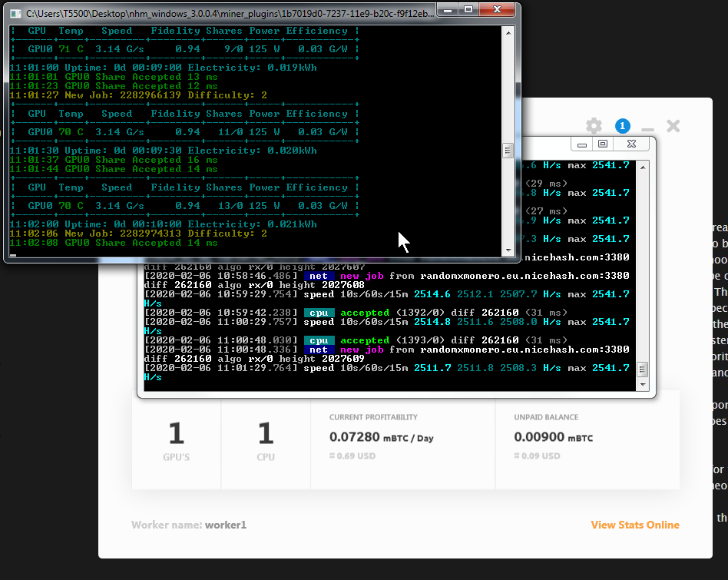Screen dimensions: 728x580
Task: Open the blue notifications badge
Action: [622, 126]
